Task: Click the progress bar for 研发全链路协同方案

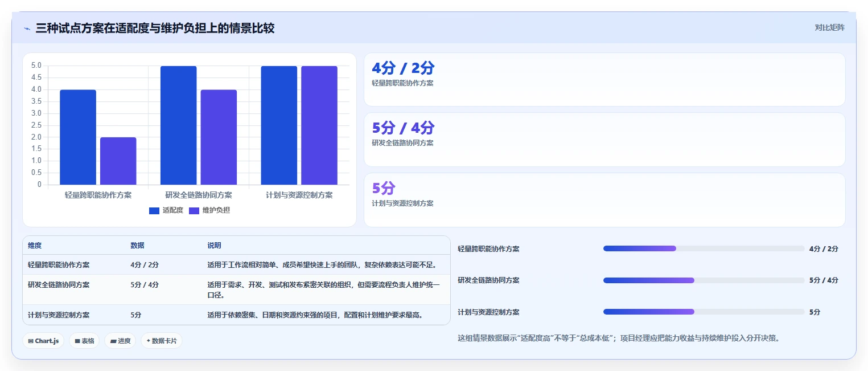Action: [x=704, y=280]
